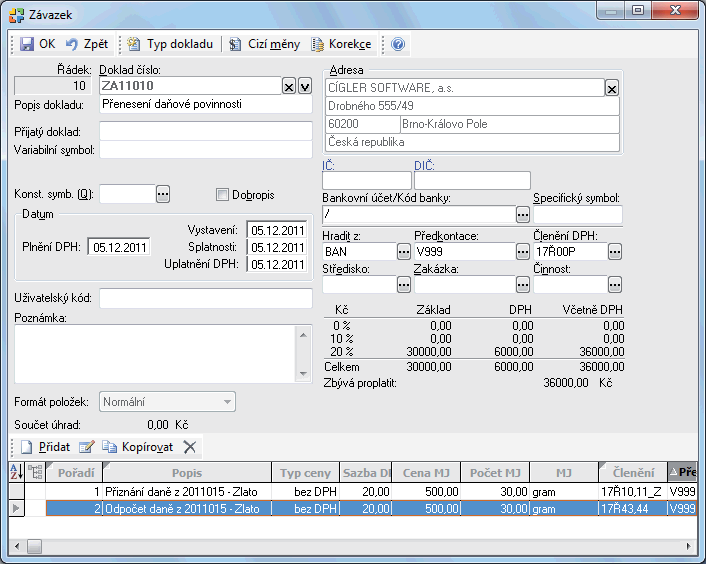Open the Cizí měny toolbar item
Image resolution: width=706 pixels, height=564 pixels.
(x=264, y=44)
